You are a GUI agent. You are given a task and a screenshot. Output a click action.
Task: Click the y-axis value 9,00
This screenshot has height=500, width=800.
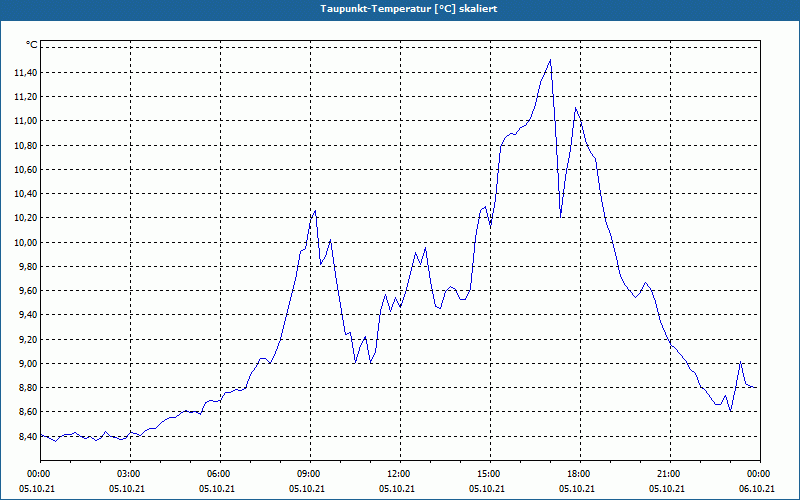27,364
